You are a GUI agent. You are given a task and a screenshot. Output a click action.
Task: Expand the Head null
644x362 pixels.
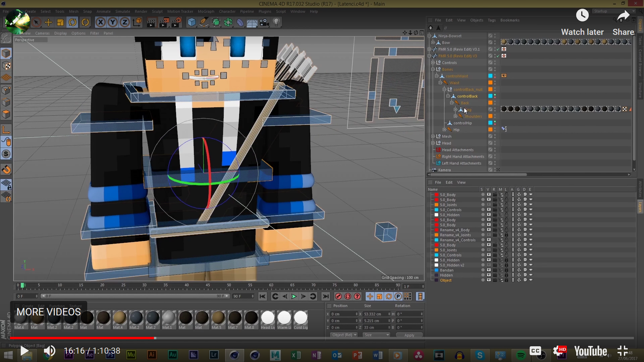(x=433, y=143)
